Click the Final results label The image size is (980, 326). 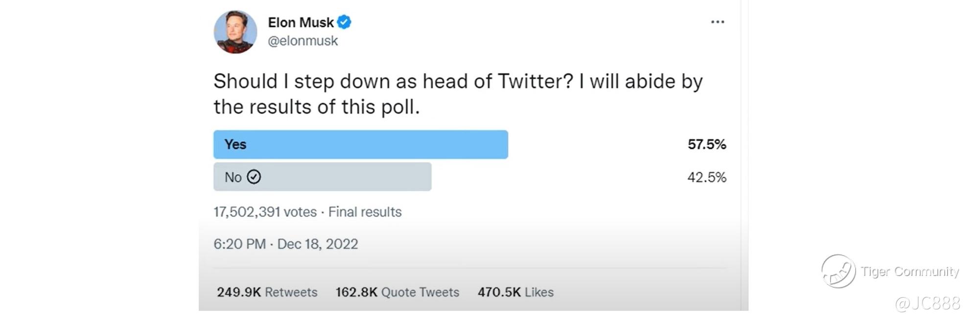click(x=365, y=212)
